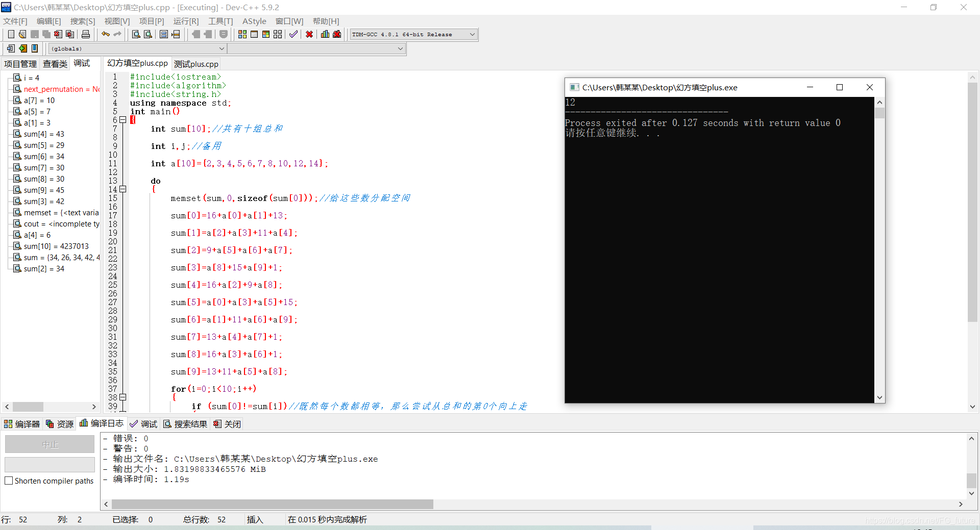Click the Save All toolbar icon

point(46,34)
